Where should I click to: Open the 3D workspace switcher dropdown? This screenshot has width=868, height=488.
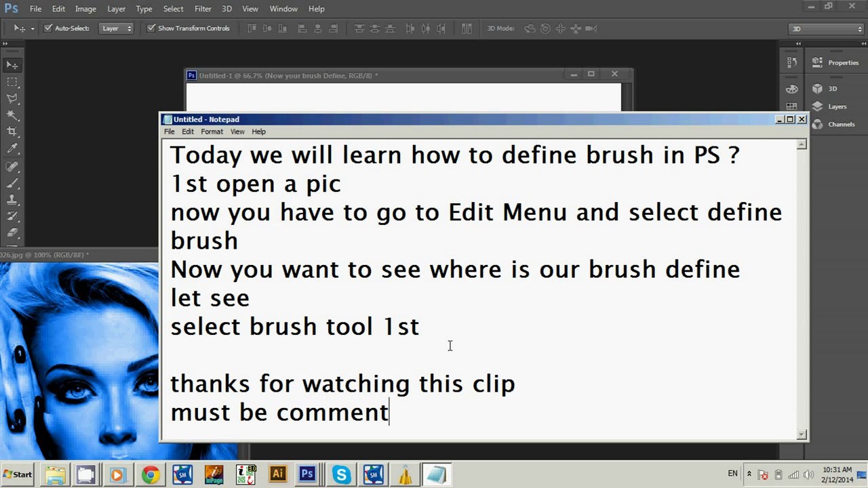click(826, 29)
